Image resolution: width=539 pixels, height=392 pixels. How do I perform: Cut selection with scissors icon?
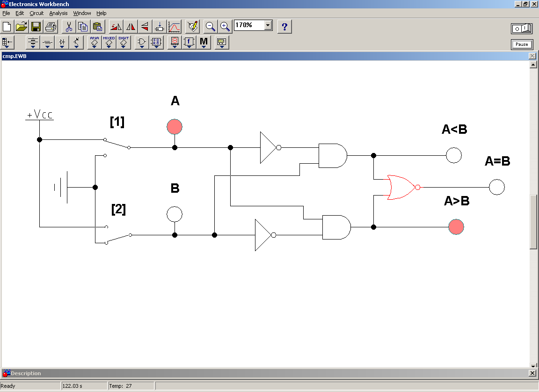pos(69,27)
